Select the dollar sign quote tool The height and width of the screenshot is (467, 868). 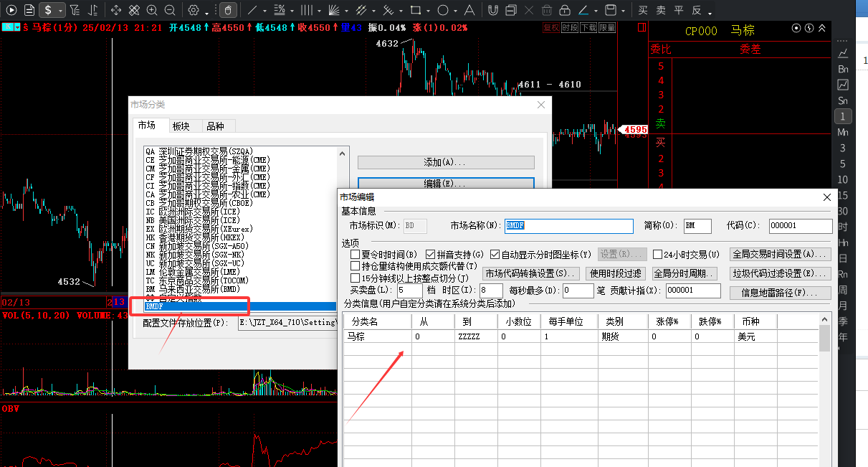point(47,10)
